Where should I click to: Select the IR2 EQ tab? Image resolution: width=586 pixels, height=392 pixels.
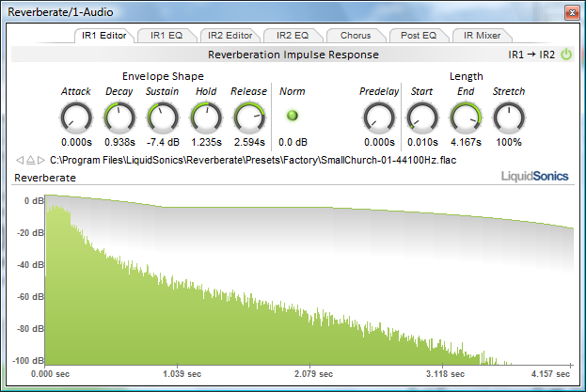pos(293,36)
